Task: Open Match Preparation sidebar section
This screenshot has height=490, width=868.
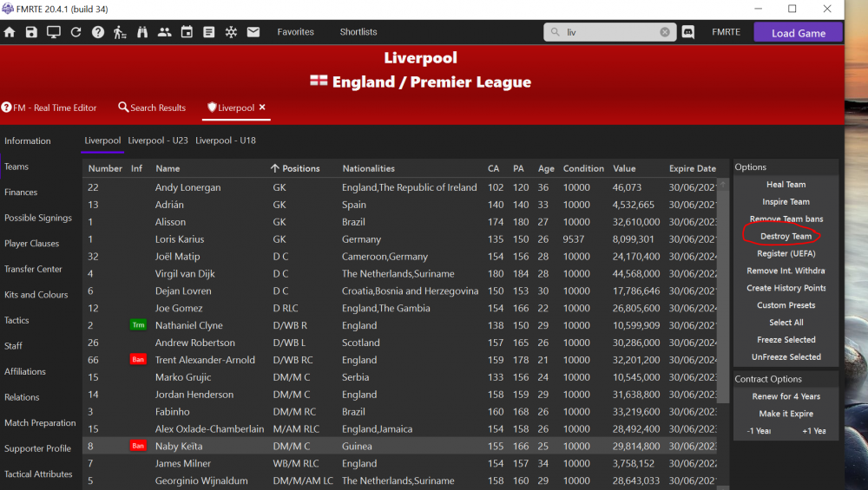Action: tap(40, 423)
